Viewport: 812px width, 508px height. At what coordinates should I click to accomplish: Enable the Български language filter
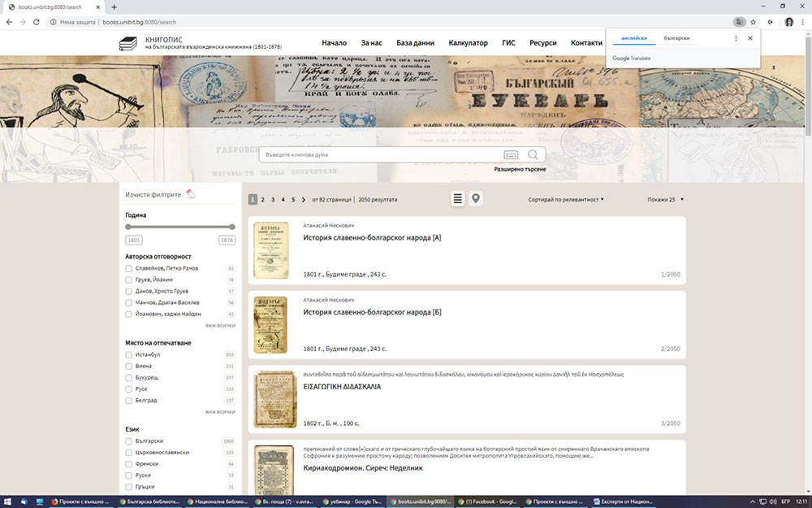point(128,441)
